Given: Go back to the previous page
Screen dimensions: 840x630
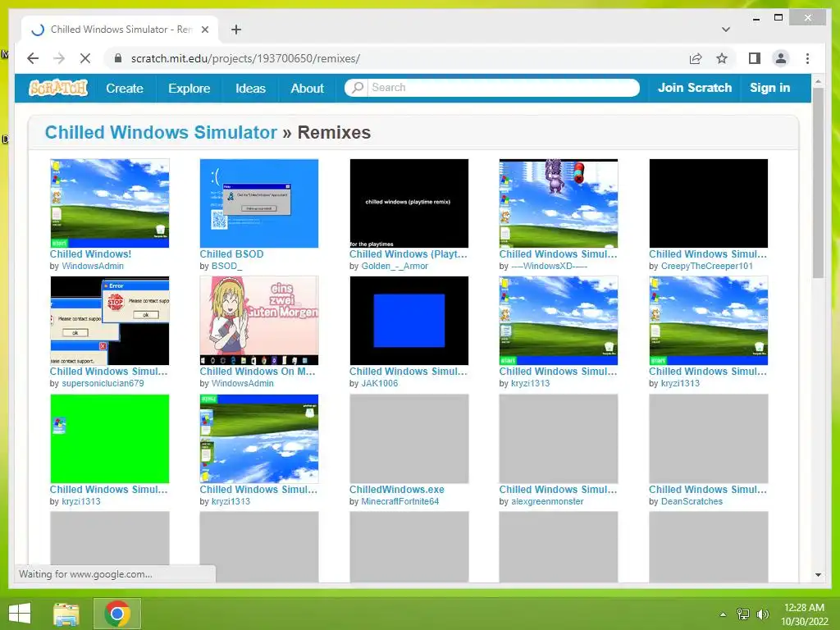Looking at the screenshot, I should pyautogui.click(x=33, y=58).
